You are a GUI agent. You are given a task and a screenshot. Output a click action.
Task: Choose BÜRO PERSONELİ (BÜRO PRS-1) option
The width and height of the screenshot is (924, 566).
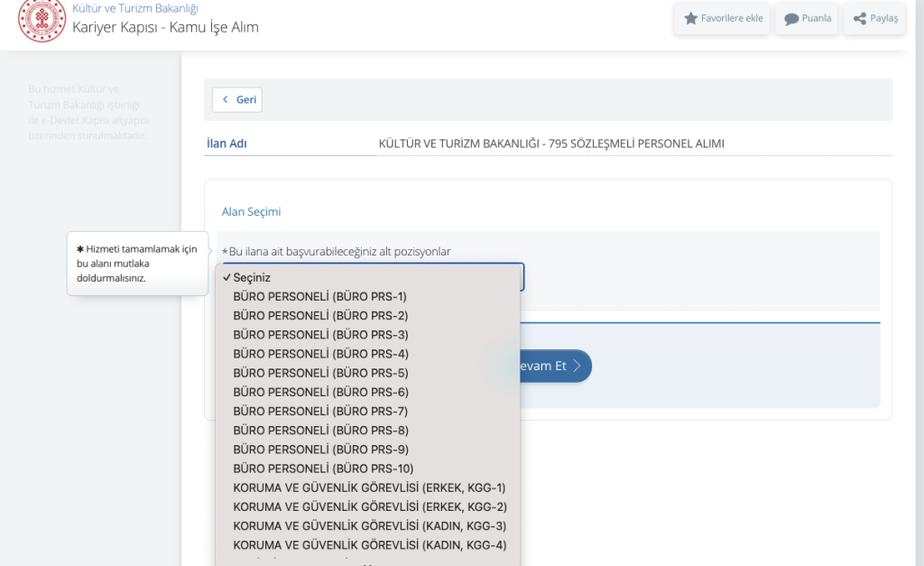(x=319, y=296)
